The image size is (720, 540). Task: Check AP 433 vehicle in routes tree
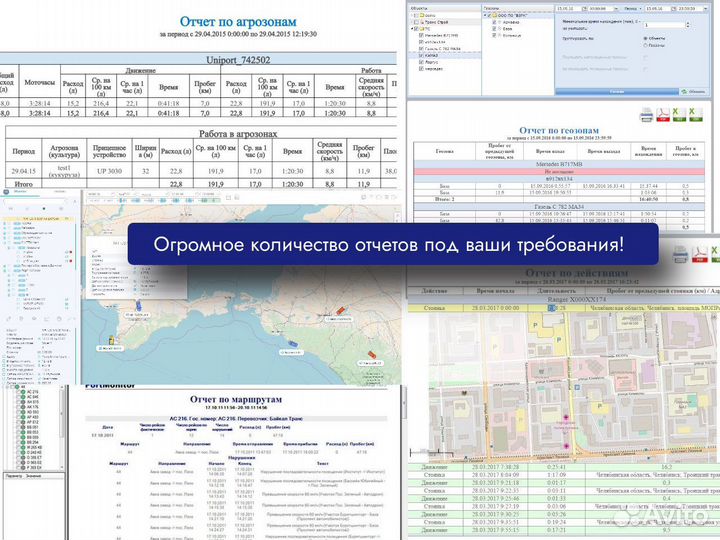tap(17, 417)
